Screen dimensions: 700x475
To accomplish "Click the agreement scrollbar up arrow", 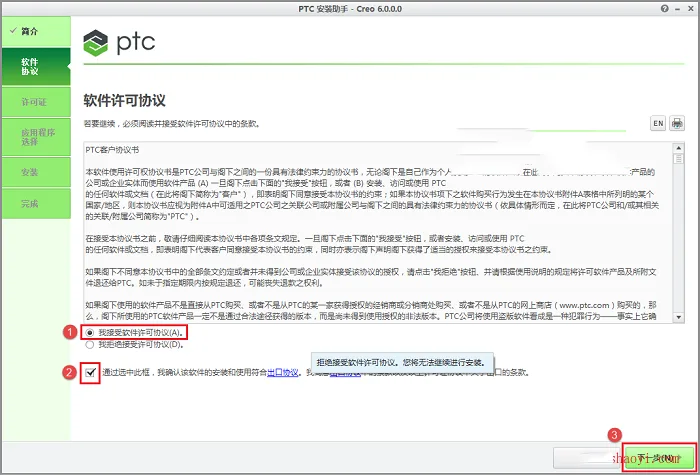I will coord(679,148).
